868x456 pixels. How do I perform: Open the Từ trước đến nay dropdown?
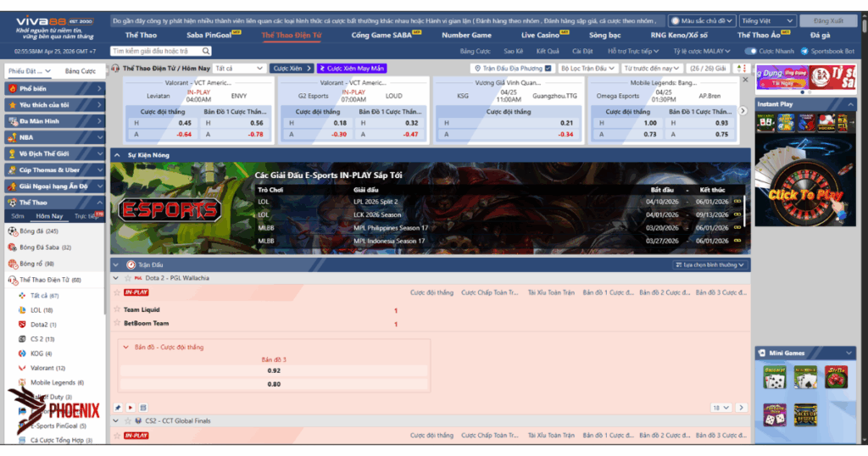(x=651, y=69)
